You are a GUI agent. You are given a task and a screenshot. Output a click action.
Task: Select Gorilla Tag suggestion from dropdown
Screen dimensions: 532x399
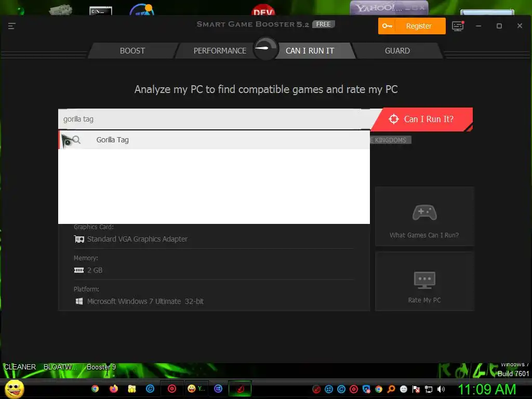coord(214,140)
